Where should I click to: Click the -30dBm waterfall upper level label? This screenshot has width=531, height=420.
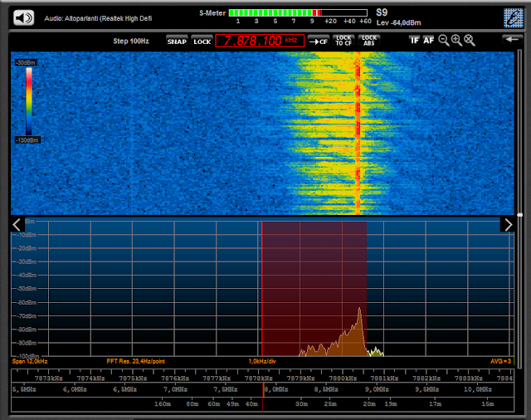coord(26,62)
